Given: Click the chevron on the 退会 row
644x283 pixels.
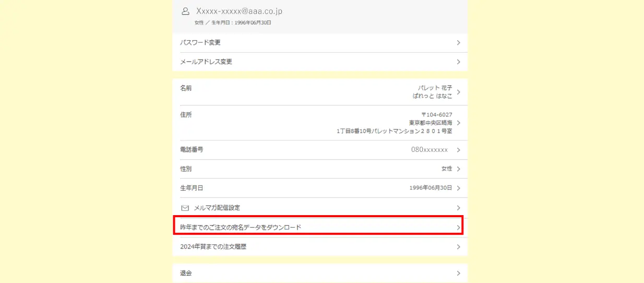Looking at the screenshot, I should point(458,273).
